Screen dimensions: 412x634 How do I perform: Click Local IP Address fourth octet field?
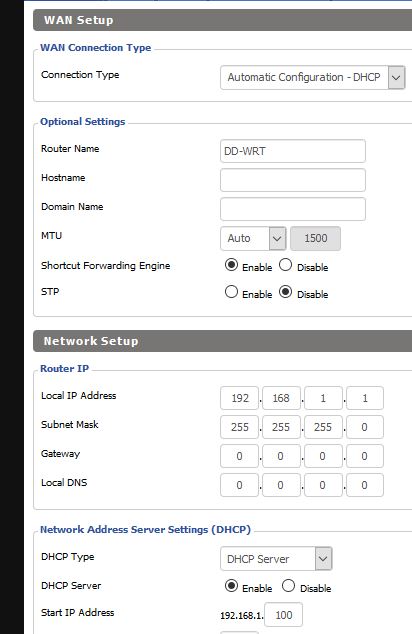tap(365, 398)
